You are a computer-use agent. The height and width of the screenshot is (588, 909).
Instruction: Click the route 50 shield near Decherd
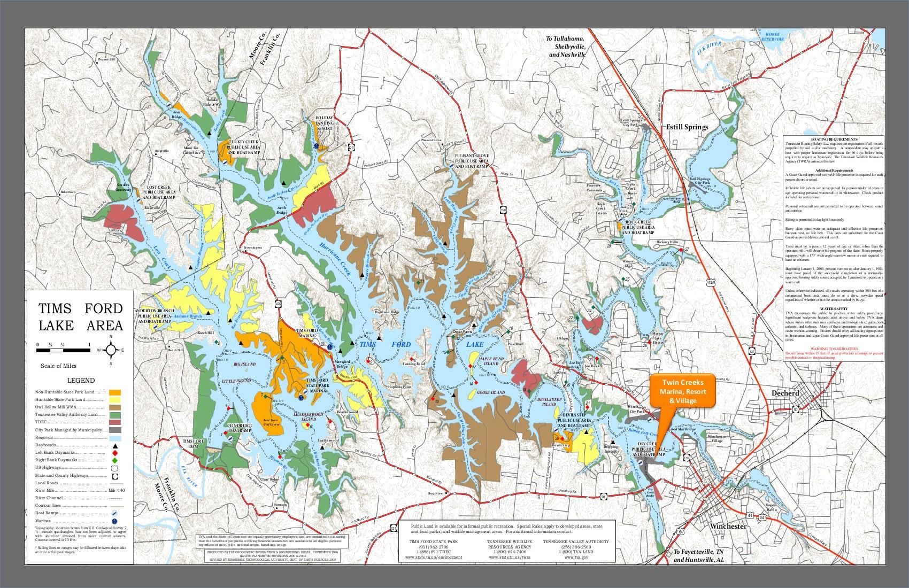(x=796, y=410)
